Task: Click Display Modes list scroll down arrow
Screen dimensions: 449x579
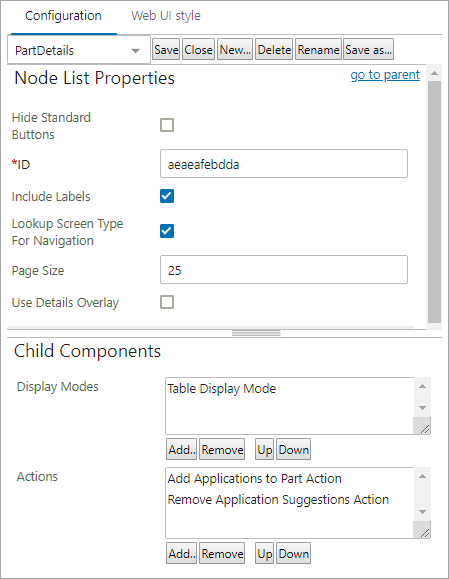Action: pyautogui.click(x=423, y=408)
